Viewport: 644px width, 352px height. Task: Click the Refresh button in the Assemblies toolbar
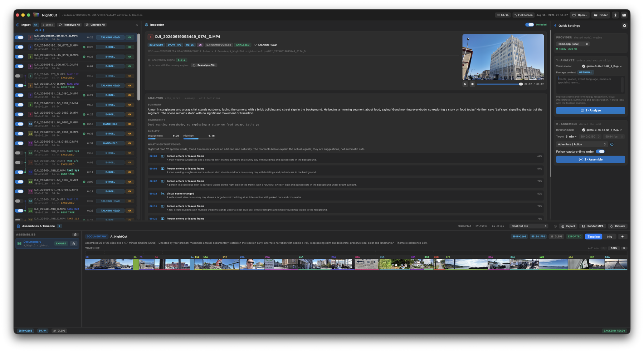pyautogui.click(x=618, y=226)
